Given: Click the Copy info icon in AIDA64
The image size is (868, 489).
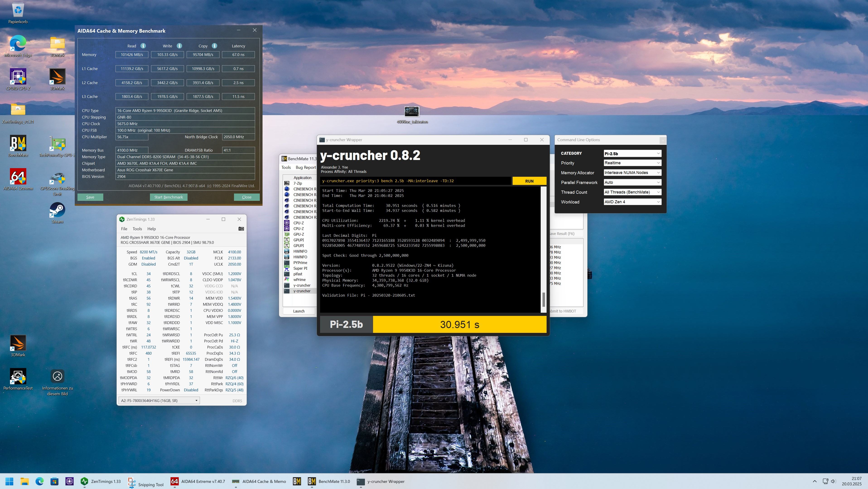Looking at the screenshot, I should point(215,46).
